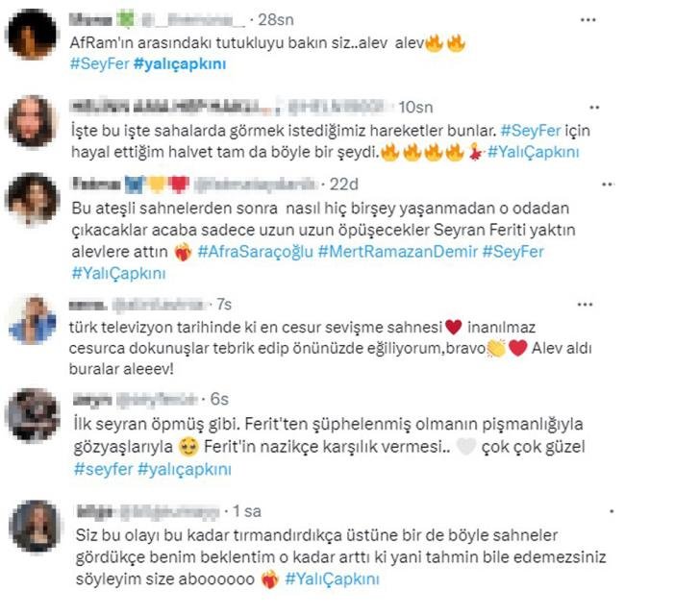The image size is (675, 616).
Task: Open the lowercase #seyfer hashtag in the 6s tweet
Action: [x=103, y=469]
